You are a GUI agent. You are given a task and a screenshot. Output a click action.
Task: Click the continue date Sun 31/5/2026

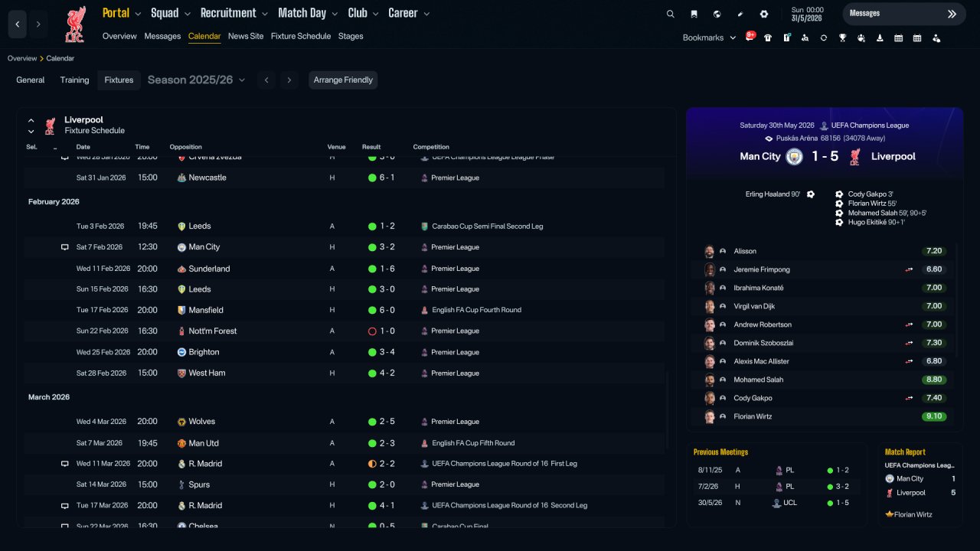pos(806,15)
